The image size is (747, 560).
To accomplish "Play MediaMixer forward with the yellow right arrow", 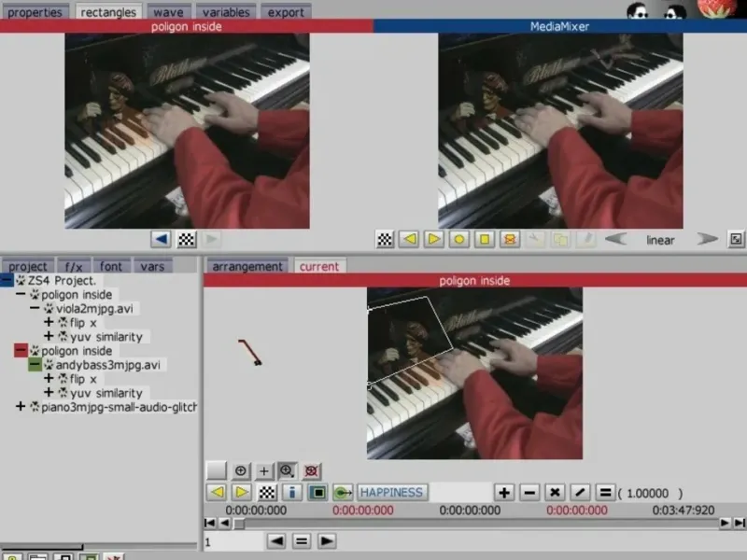I will 434,239.
